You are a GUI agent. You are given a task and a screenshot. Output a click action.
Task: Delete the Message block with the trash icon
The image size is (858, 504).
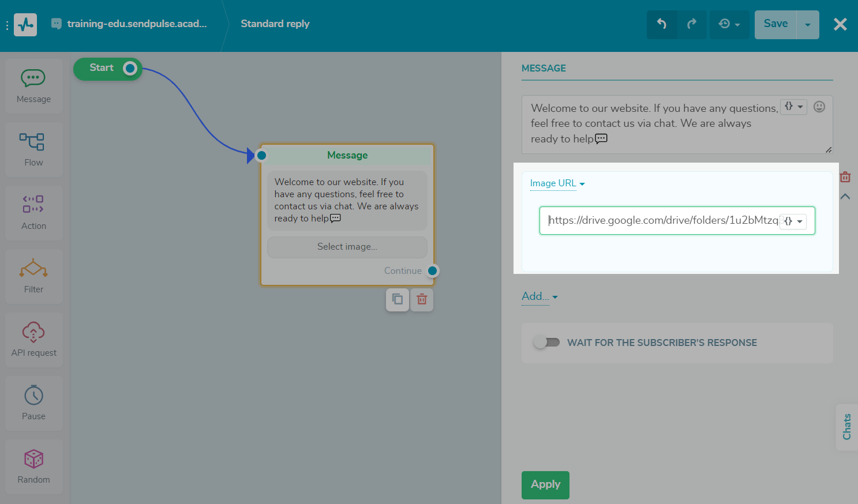tap(421, 299)
